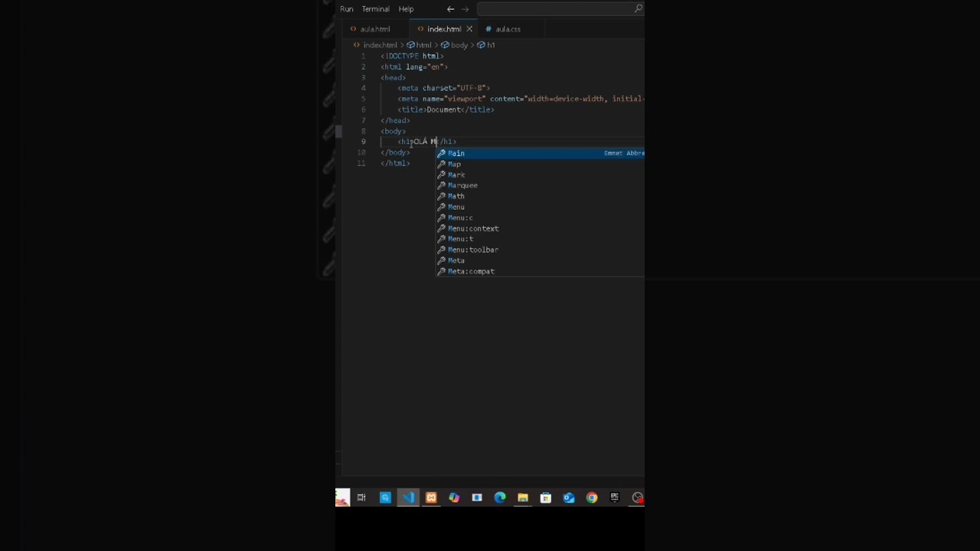Click the meta charset="UTF-8" line
Image resolution: width=980 pixels, height=551 pixels.
coord(443,88)
